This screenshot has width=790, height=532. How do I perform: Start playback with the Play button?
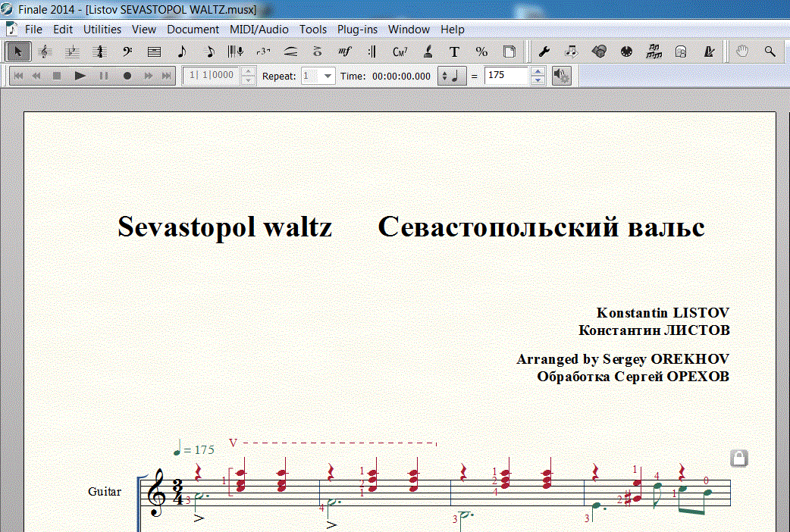[80, 76]
